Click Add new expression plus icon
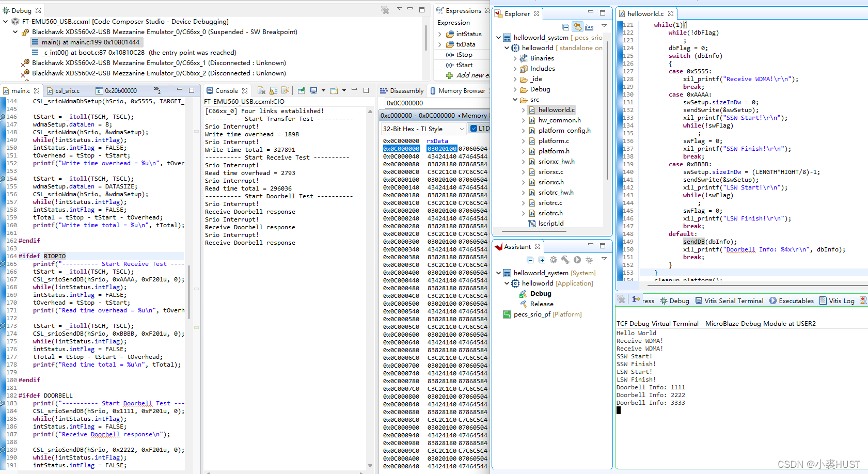This screenshot has height=474, width=868. 449,75
